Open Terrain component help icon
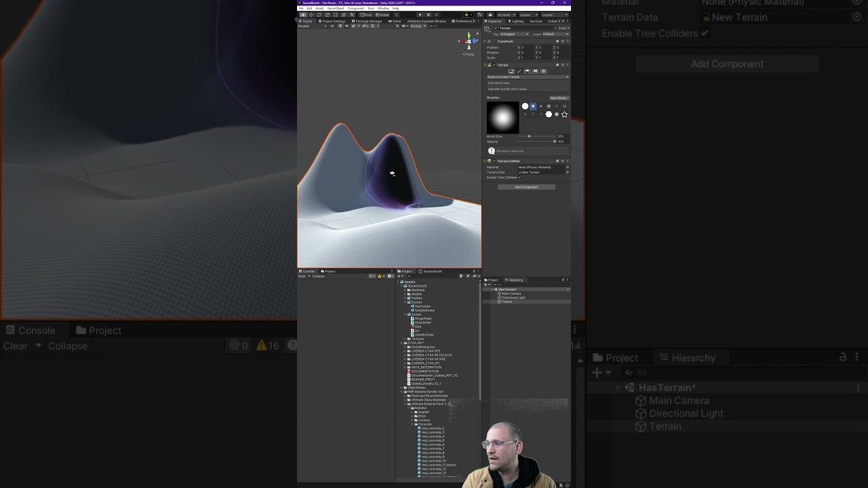 click(x=557, y=65)
